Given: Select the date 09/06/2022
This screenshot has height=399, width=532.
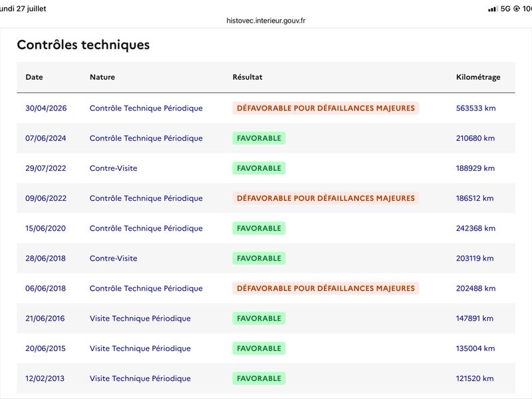Looking at the screenshot, I should 46,198.
